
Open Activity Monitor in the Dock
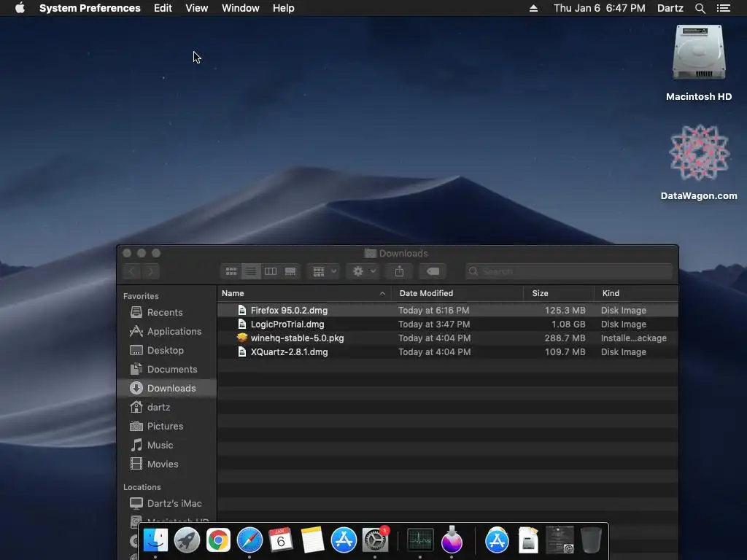pos(420,540)
